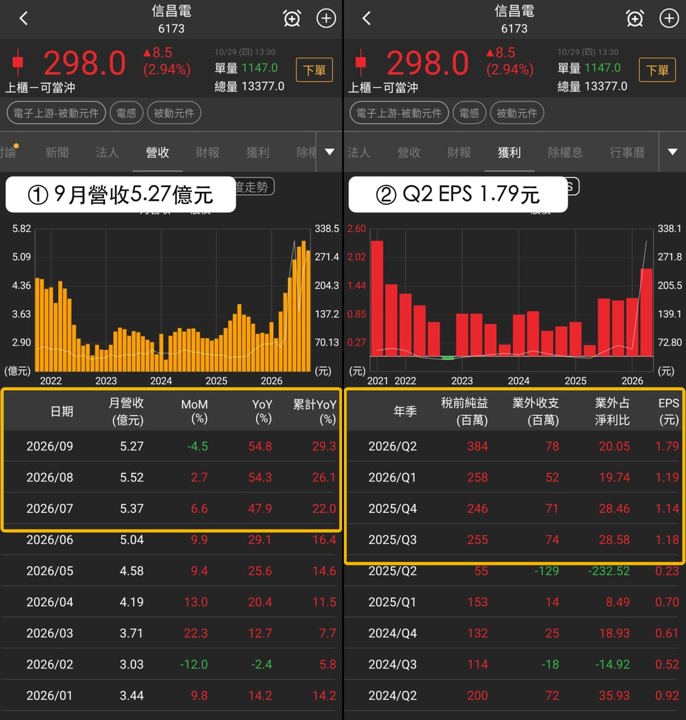Tap 下單 order button in left panel
This screenshot has width=686, height=720.
(315, 70)
